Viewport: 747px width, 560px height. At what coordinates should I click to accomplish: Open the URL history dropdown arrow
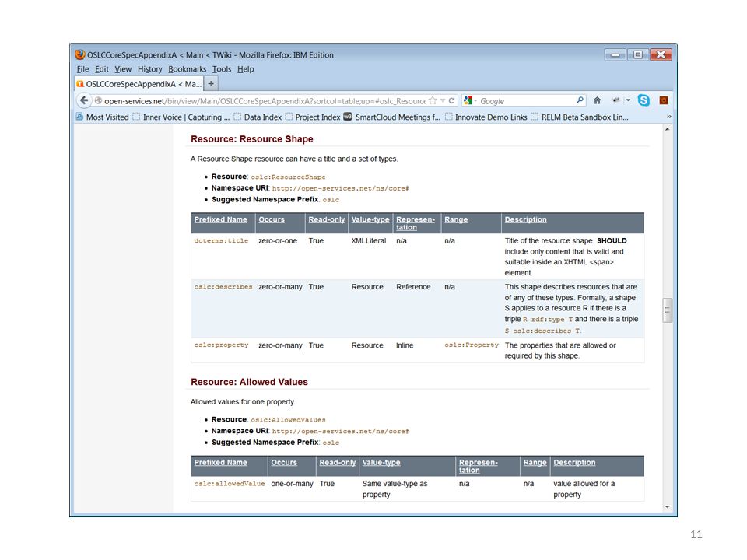coord(443,100)
